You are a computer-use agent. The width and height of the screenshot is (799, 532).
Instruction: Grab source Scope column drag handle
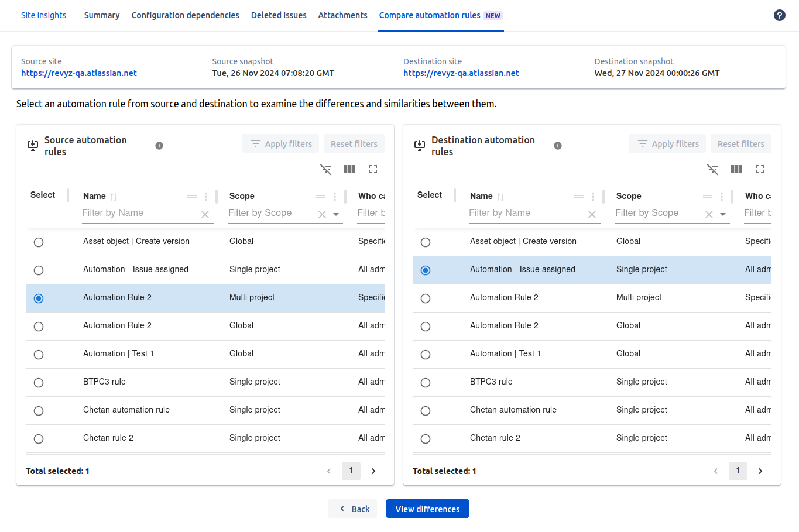pos(321,197)
